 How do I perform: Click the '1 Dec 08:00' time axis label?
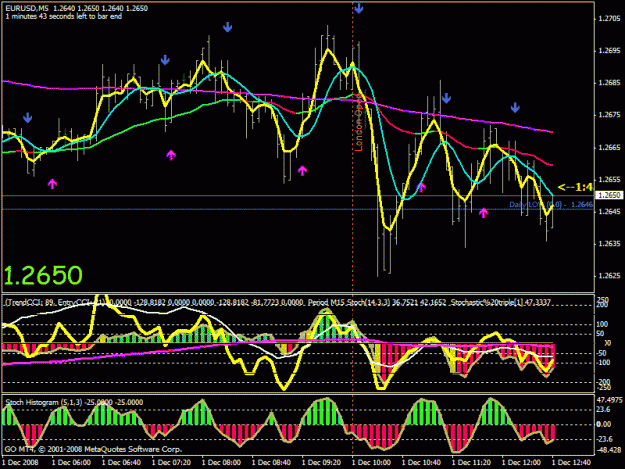coord(221,463)
